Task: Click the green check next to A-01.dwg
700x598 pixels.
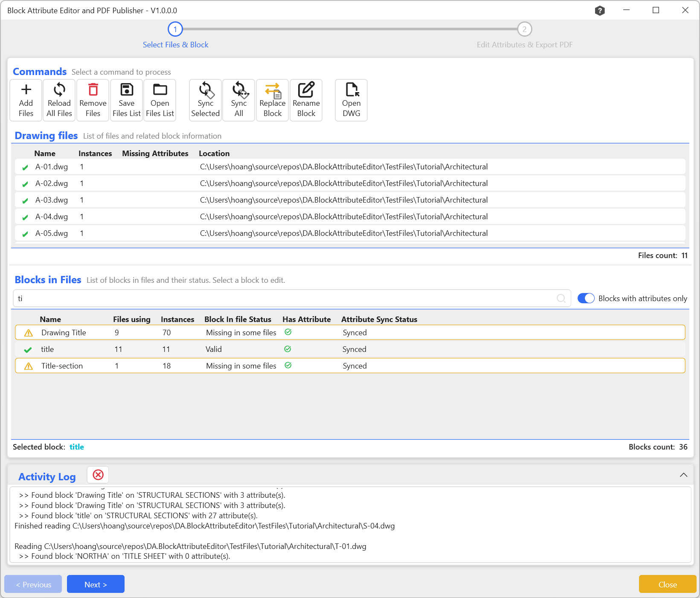Action: pyautogui.click(x=25, y=167)
